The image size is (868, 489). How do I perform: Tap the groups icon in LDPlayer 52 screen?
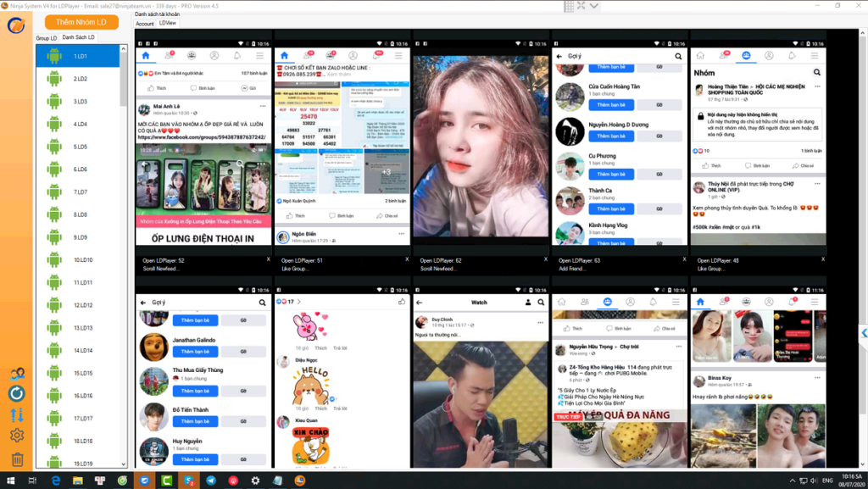[192, 55]
